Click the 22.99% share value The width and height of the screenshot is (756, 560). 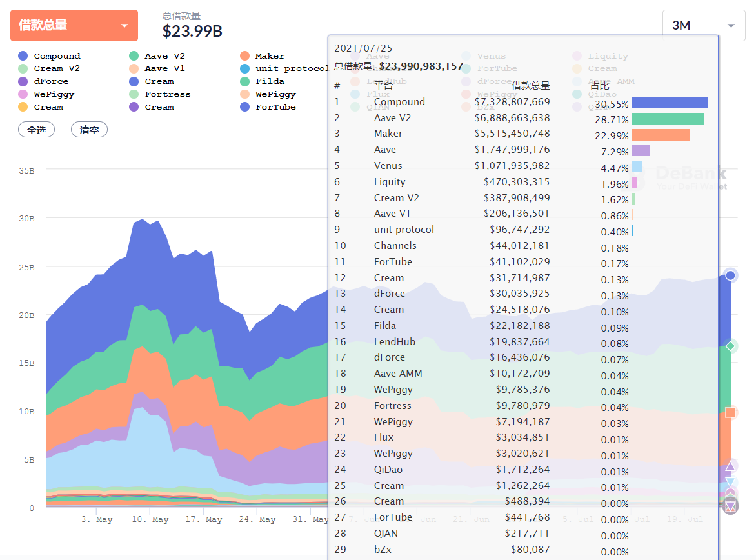(x=612, y=136)
